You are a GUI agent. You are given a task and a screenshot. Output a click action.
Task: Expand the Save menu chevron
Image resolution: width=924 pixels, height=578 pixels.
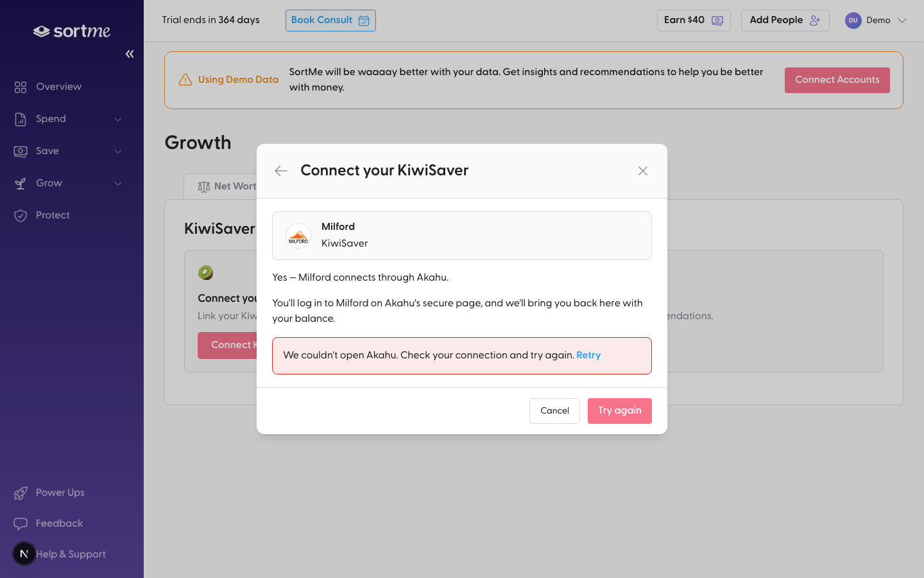tap(118, 151)
